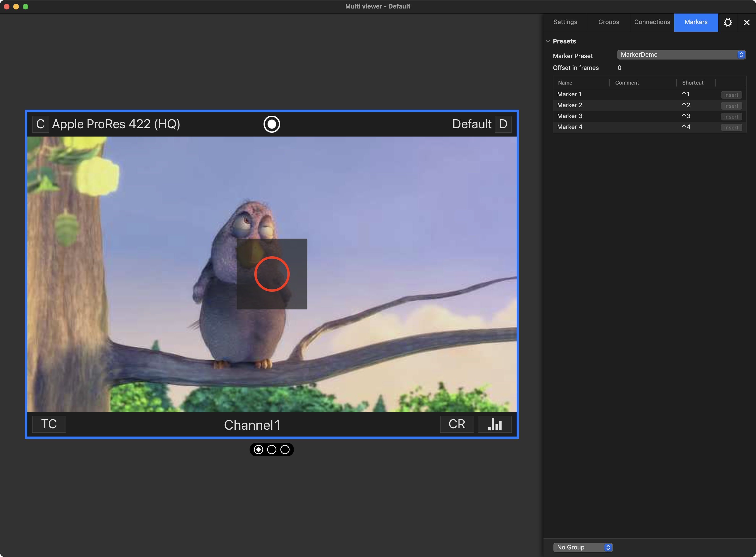Click the Channel1 label in viewer footer
Screen dimensions: 756x557
[252, 425]
